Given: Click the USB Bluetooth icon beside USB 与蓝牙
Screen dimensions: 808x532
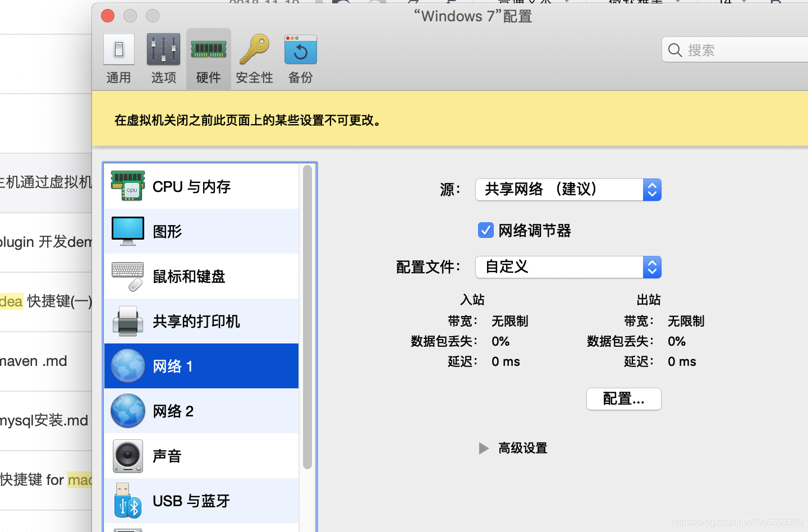Looking at the screenshot, I should click(x=127, y=501).
